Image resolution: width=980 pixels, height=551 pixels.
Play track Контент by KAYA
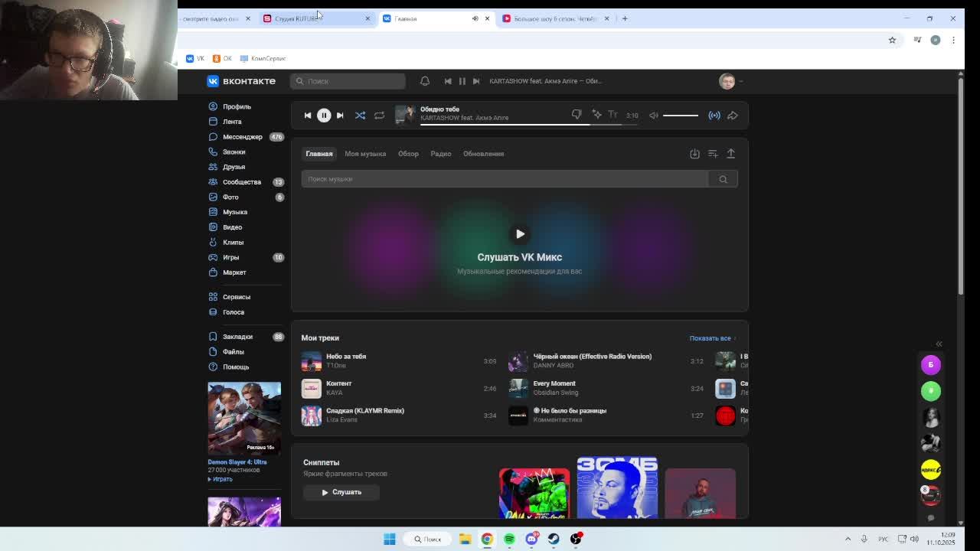click(x=398, y=388)
